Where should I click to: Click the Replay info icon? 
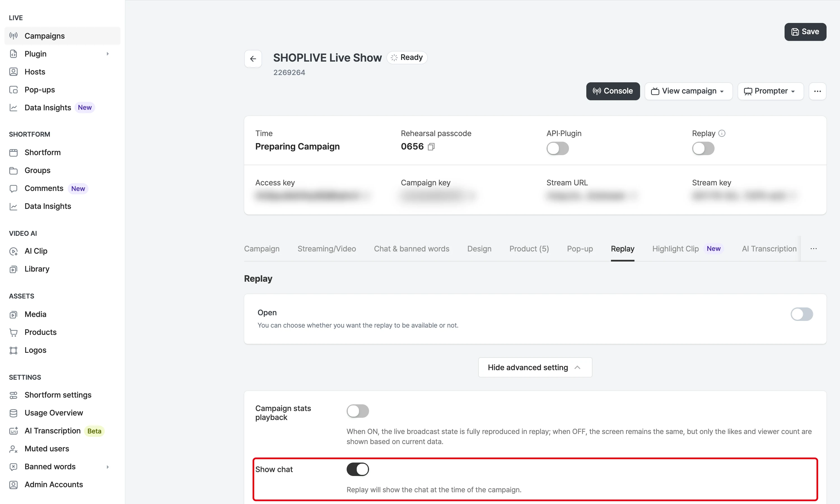point(722,134)
